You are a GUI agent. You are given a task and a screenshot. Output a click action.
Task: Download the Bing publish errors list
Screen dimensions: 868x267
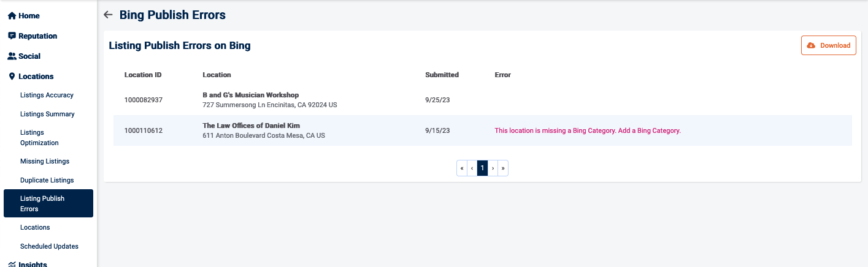828,45
